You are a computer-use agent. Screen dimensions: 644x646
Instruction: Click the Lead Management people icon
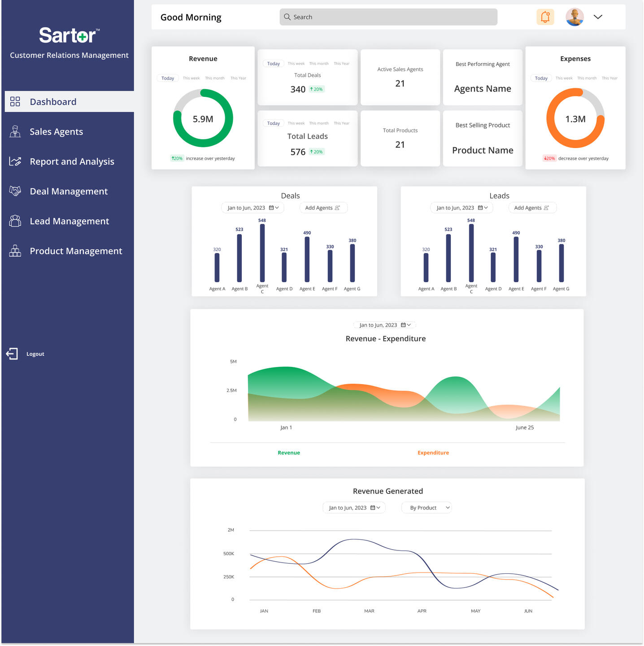(x=15, y=221)
